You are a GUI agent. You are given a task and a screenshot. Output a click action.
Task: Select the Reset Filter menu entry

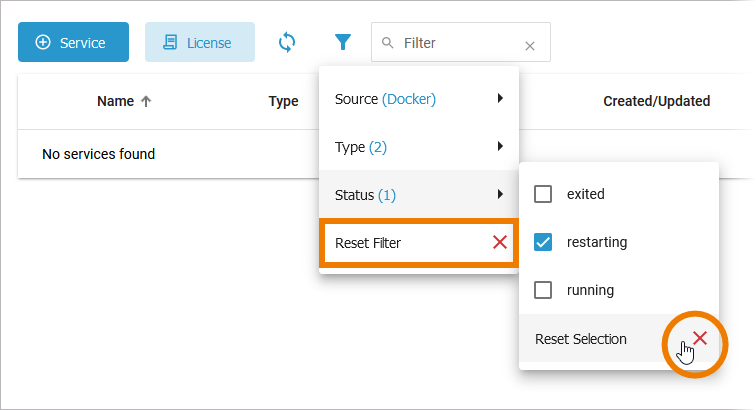[x=400, y=243]
